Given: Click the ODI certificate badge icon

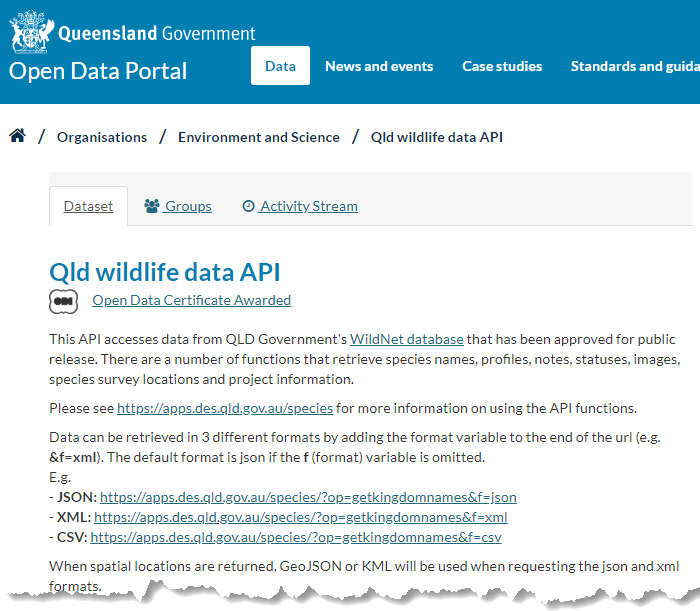Looking at the screenshot, I should [63, 301].
